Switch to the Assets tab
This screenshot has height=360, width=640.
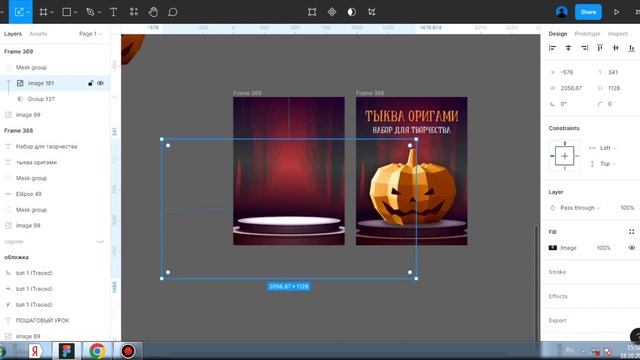38,34
